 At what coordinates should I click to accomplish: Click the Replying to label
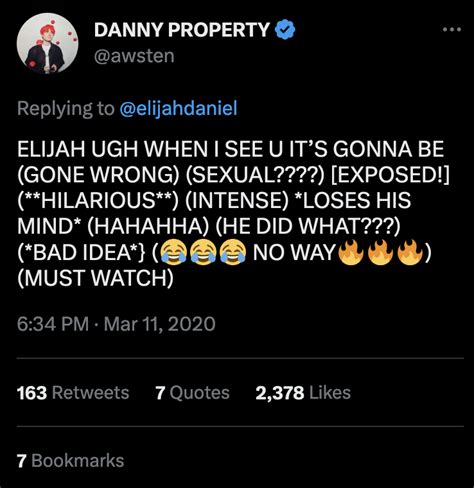66,109
